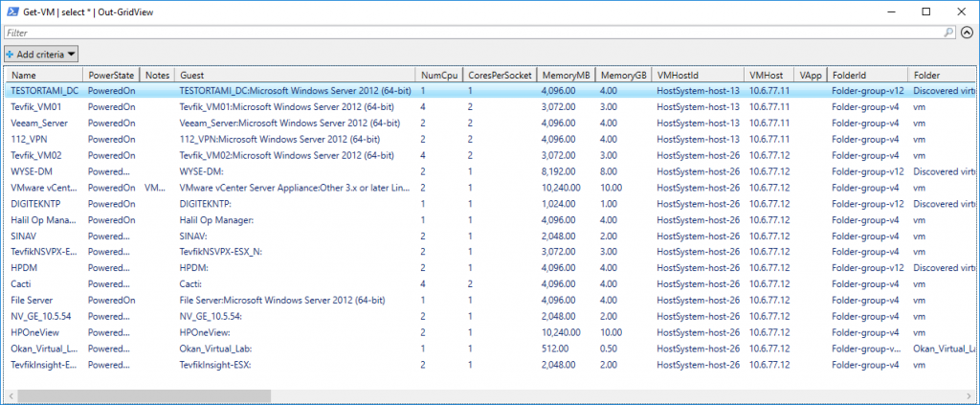This screenshot has height=405, width=980.
Task: Sort by the Guest column header
Action: click(x=295, y=75)
